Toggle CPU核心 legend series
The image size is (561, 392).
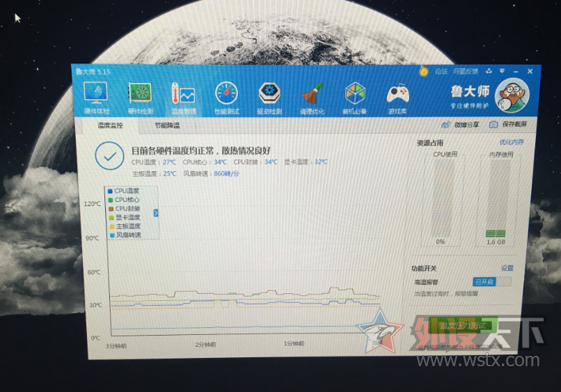124,200
